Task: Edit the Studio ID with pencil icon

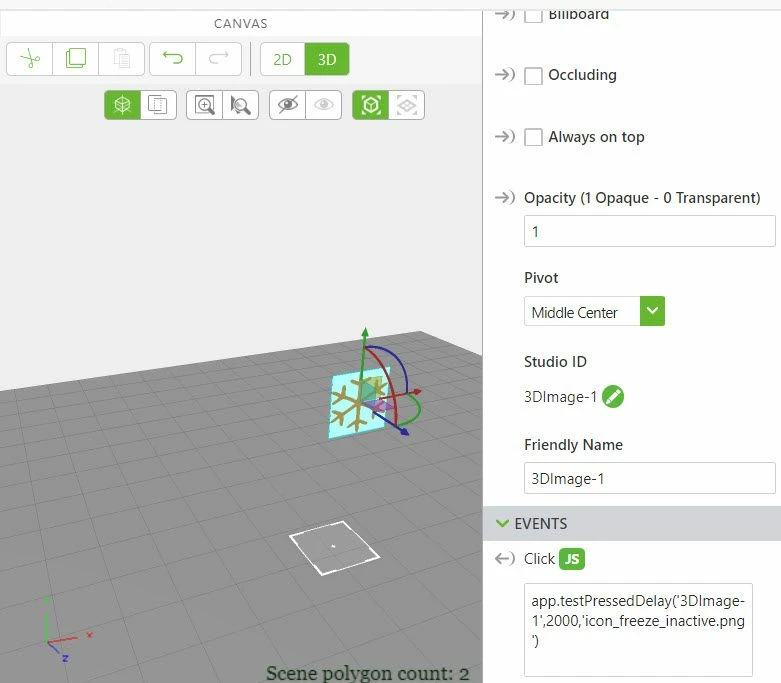Action: [613, 397]
